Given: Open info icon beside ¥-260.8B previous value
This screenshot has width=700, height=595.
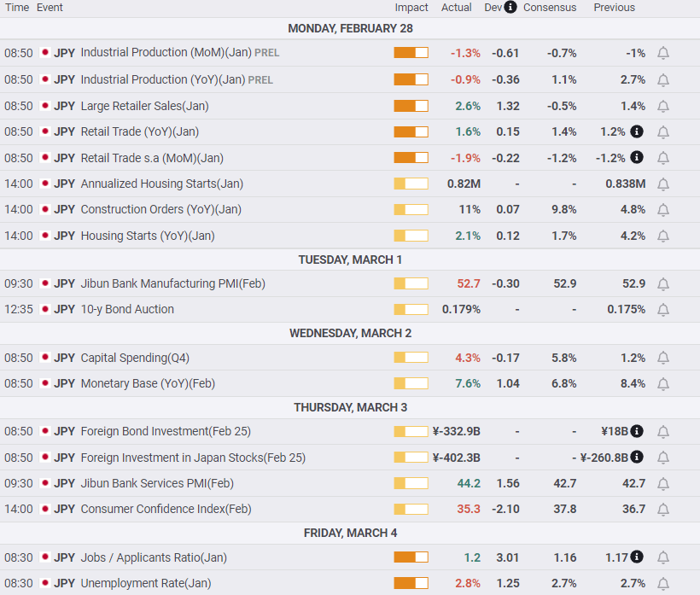Looking at the screenshot, I should pyautogui.click(x=637, y=457).
